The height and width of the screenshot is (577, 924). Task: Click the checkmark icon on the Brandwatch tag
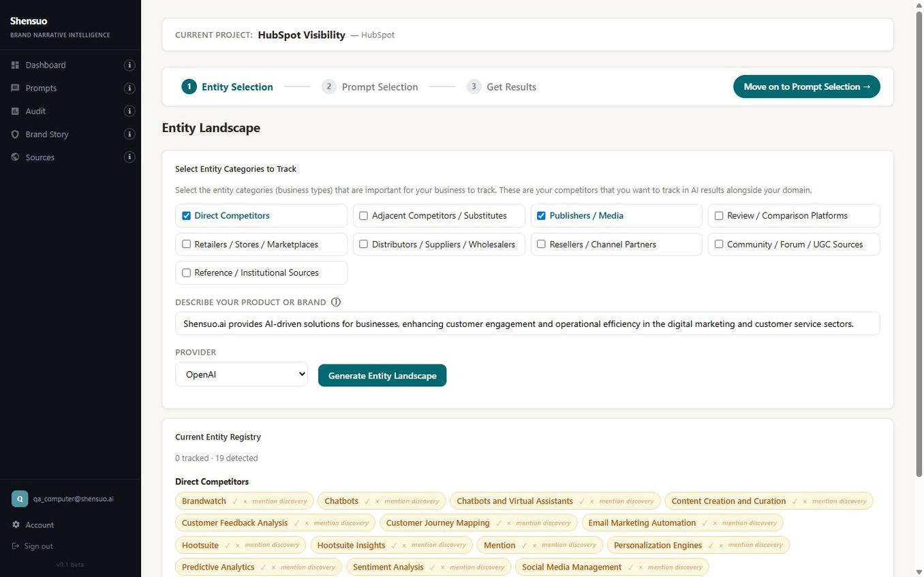click(x=235, y=501)
